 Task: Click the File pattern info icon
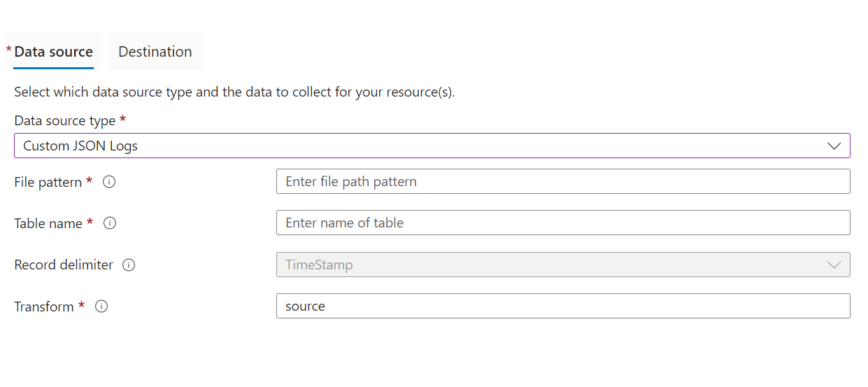coord(109,182)
